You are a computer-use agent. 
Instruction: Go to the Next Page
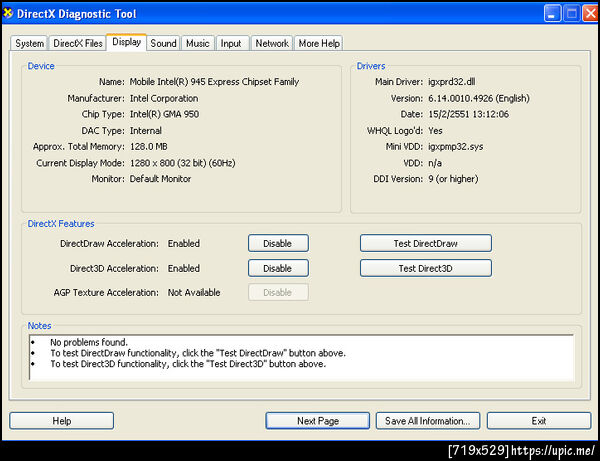(318, 421)
